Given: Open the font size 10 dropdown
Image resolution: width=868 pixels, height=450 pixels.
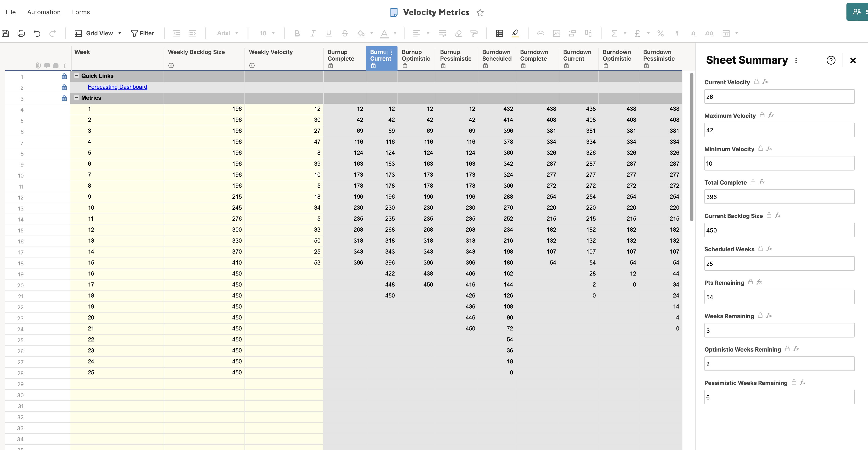Looking at the screenshot, I should click(267, 33).
